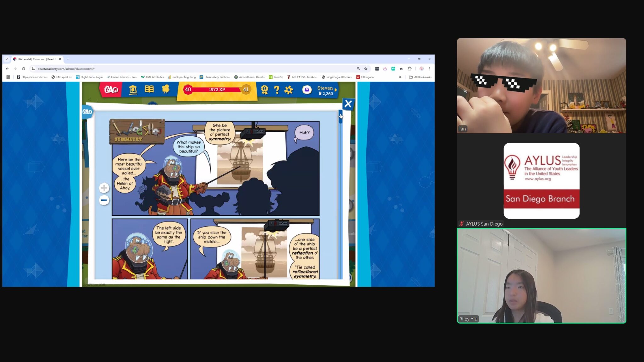The height and width of the screenshot is (362, 644).
Task: Close the comic reader with X
Action: point(348,104)
